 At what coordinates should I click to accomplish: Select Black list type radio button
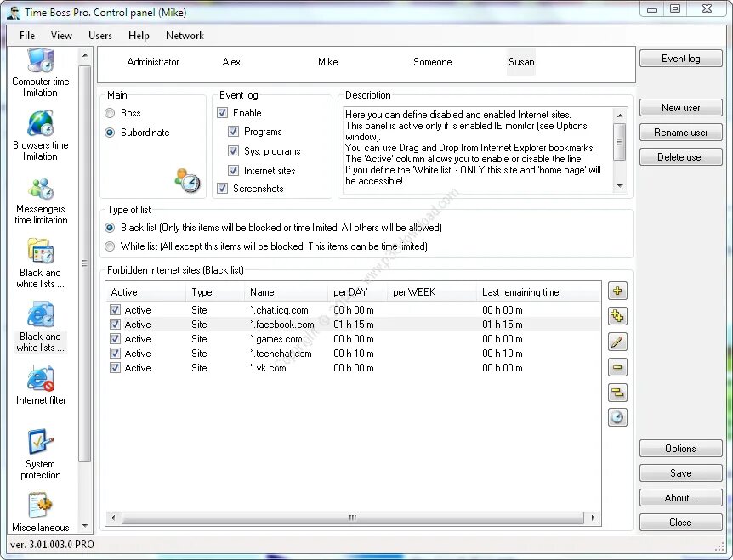110,228
